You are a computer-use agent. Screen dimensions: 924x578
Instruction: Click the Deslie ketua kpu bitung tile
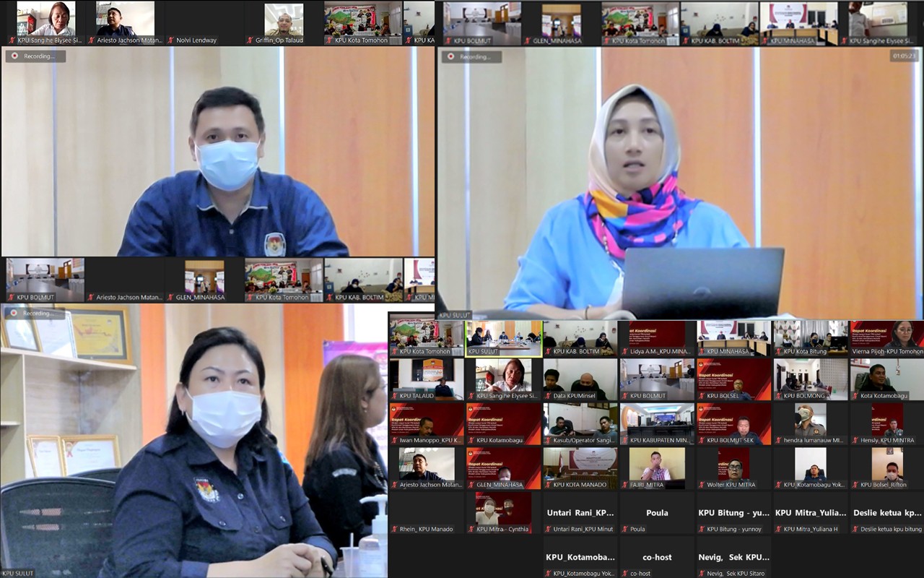[886, 513]
